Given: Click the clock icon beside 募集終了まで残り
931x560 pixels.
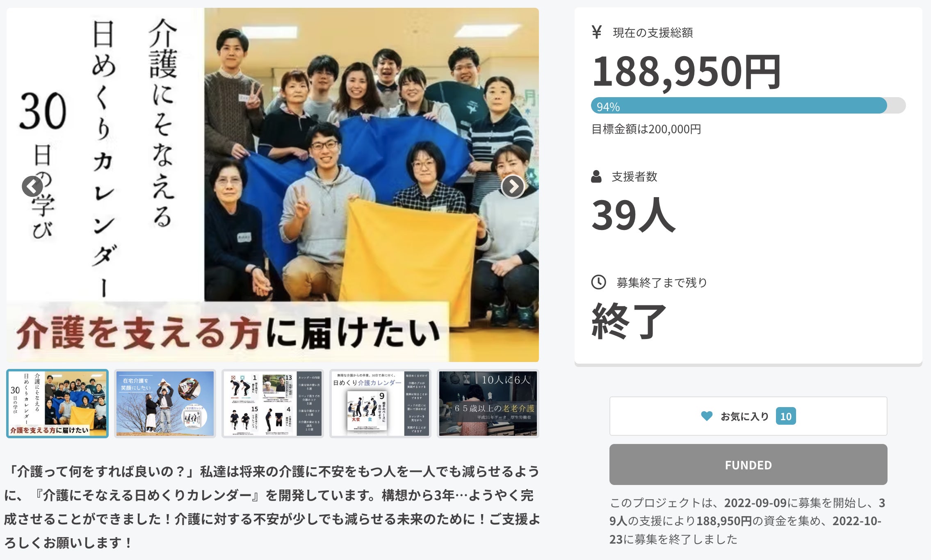Looking at the screenshot, I should click(x=598, y=282).
